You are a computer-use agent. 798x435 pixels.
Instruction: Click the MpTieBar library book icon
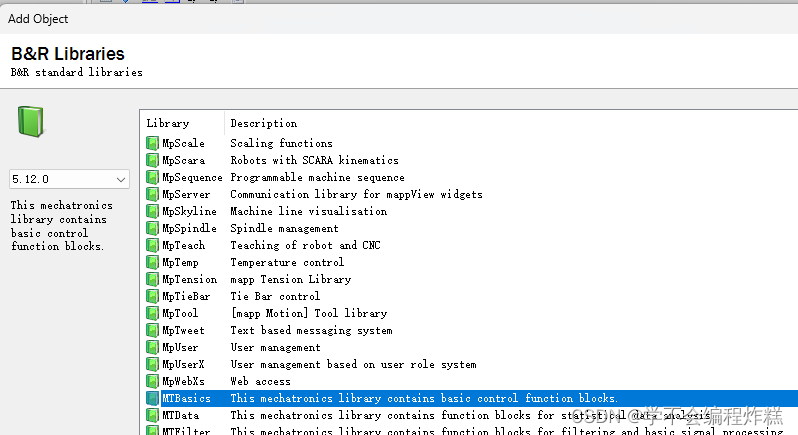[x=152, y=296]
